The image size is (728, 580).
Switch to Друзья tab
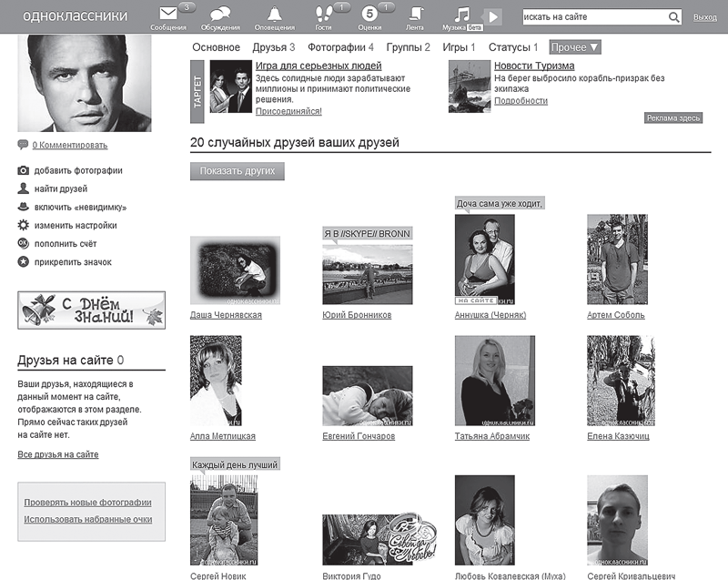click(274, 47)
